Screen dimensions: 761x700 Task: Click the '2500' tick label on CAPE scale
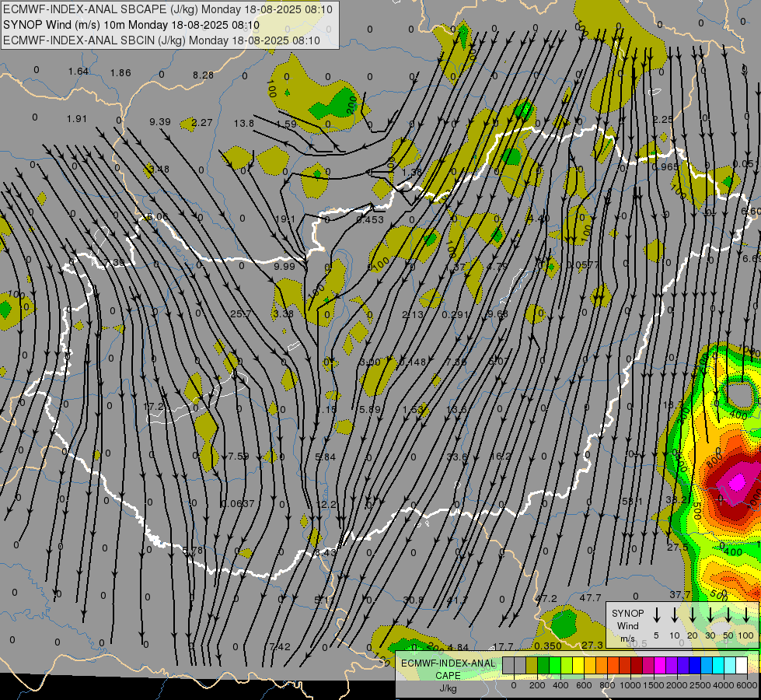click(700, 685)
